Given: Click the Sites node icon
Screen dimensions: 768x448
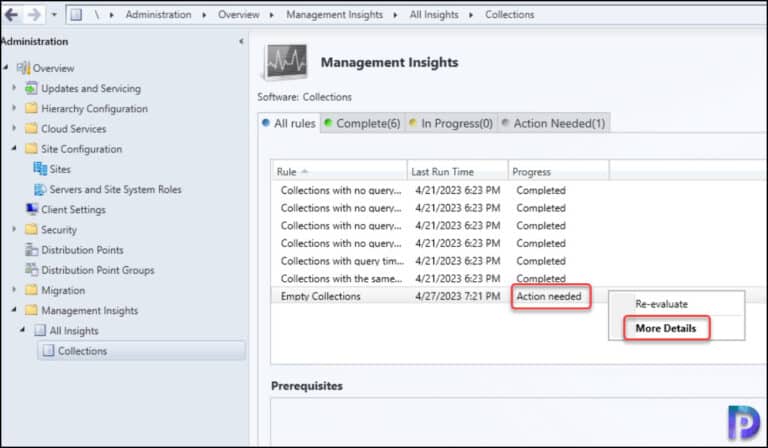Looking at the screenshot, I should [40, 169].
